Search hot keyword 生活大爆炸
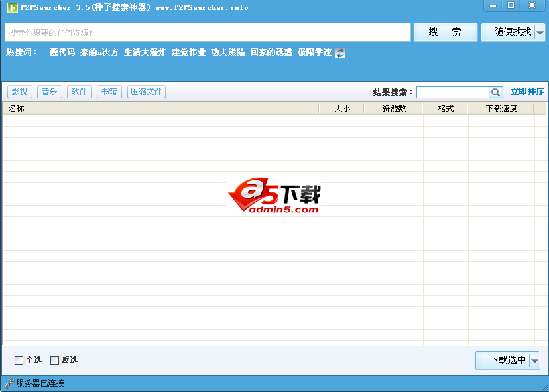The image size is (549, 392). click(x=145, y=52)
